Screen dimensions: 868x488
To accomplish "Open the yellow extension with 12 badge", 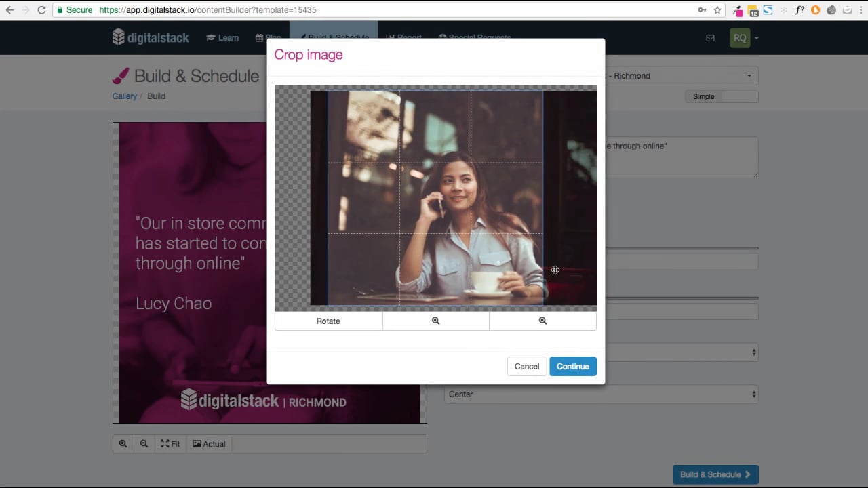I will coord(753,10).
